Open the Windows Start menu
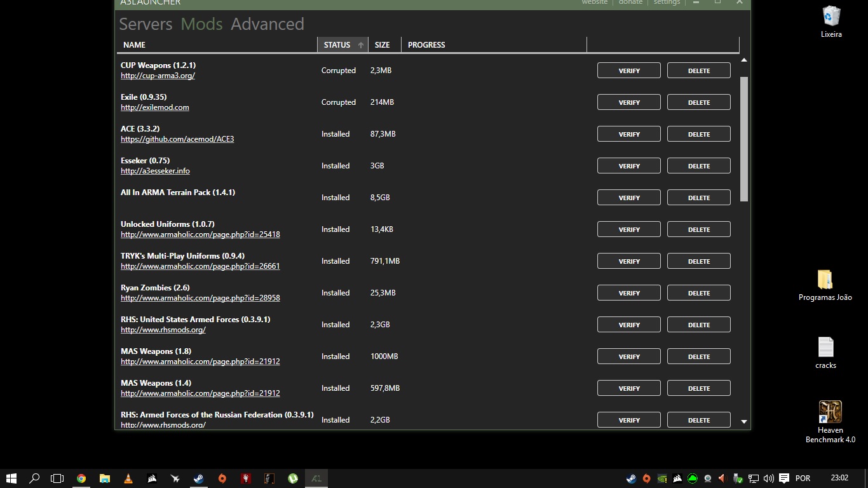The width and height of the screenshot is (868, 488). 11,478
